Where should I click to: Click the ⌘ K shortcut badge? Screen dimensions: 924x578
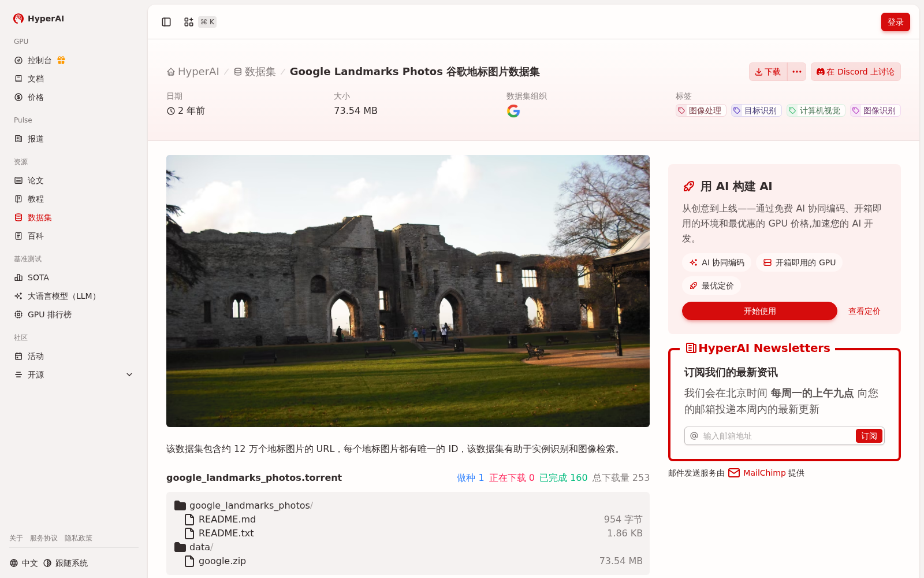207,22
